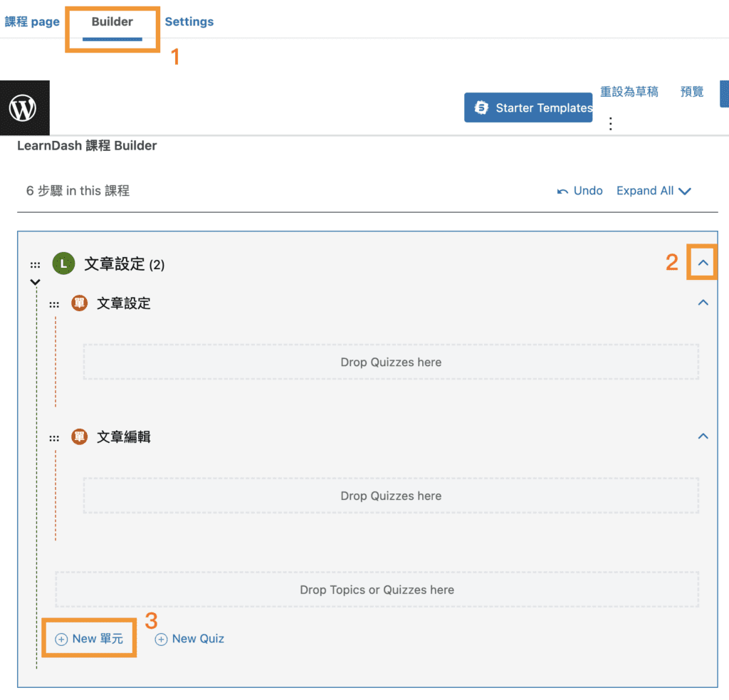The height and width of the screenshot is (700, 729).
Task: Open the three-dot options menu
Action: click(611, 122)
